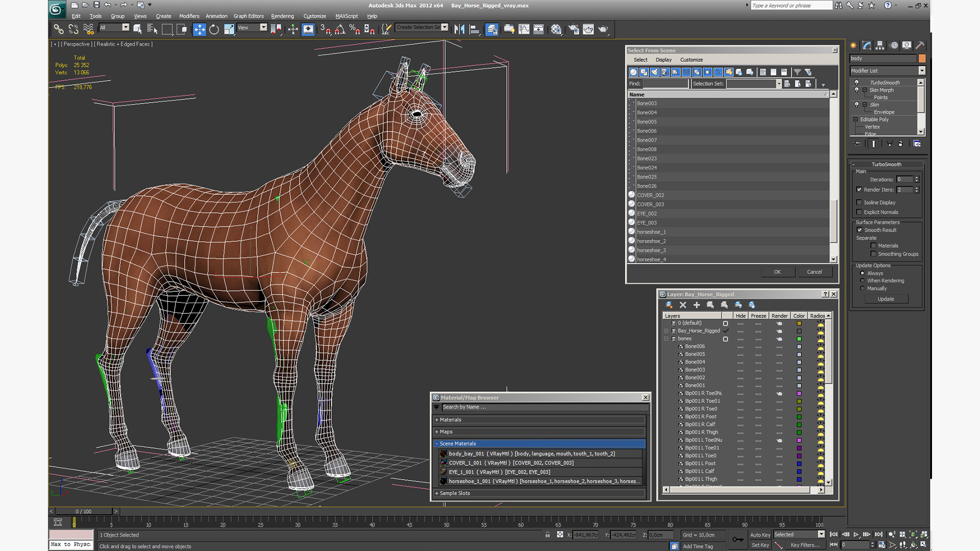This screenshot has width=980, height=551.
Task: Open the MAXScript menu
Action: 347,16
